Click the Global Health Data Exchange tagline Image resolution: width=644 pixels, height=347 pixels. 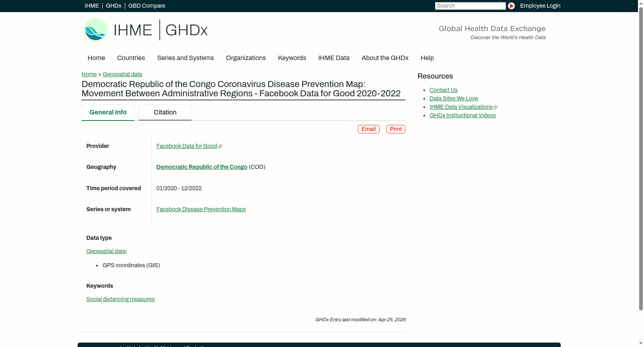492,29
